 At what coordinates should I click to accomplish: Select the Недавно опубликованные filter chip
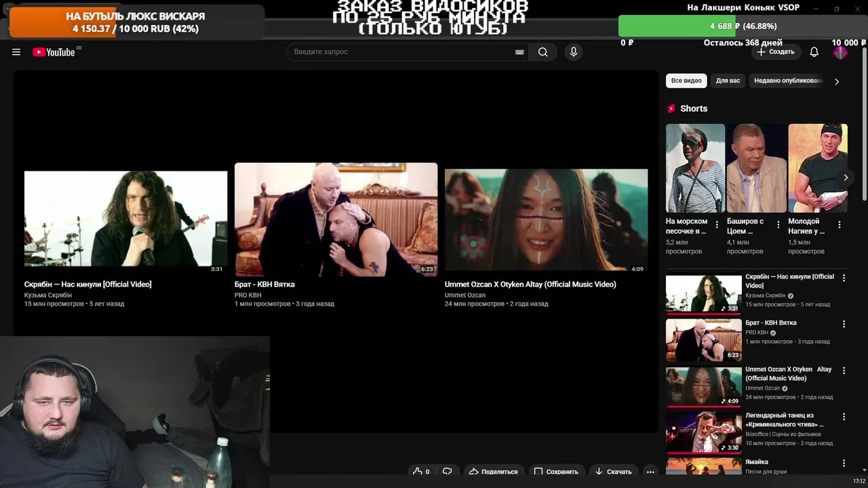coord(787,81)
